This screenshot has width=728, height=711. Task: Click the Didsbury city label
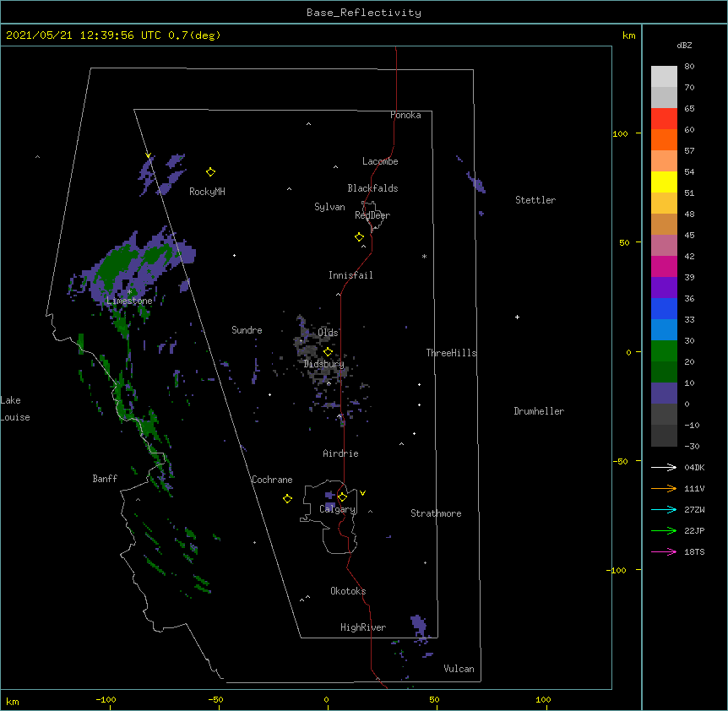tap(324, 364)
